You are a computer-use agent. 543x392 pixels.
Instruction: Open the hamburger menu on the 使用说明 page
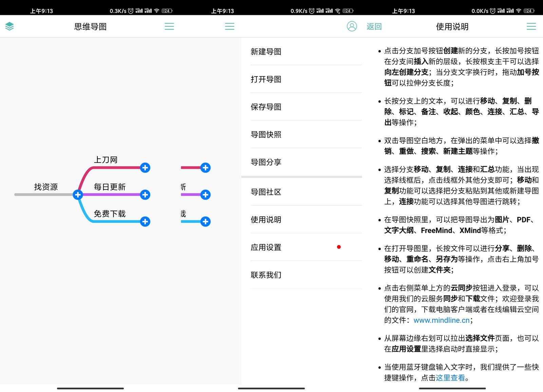tap(531, 26)
